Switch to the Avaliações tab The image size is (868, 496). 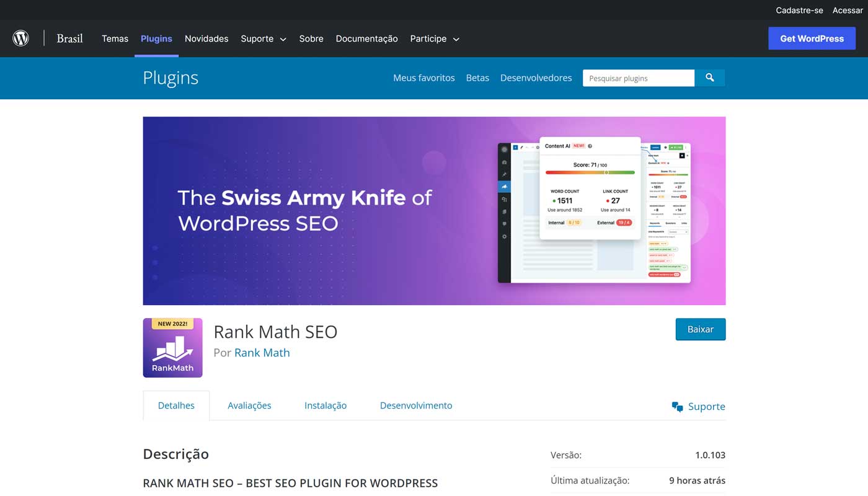tap(249, 405)
